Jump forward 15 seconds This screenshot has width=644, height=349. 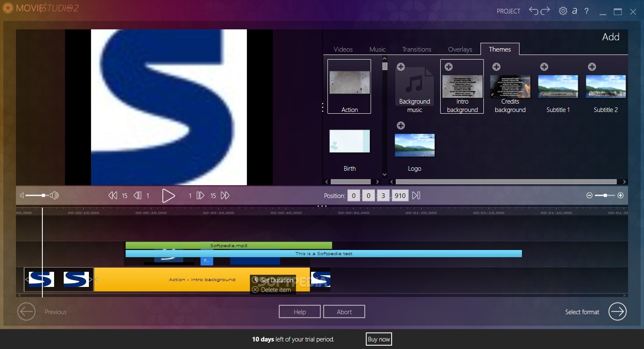coord(225,195)
